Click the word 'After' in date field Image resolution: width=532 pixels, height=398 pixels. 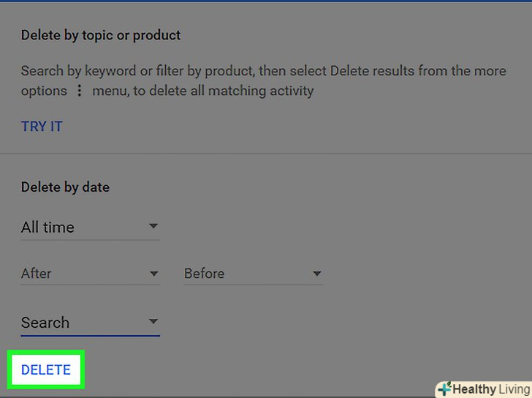click(37, 274)
